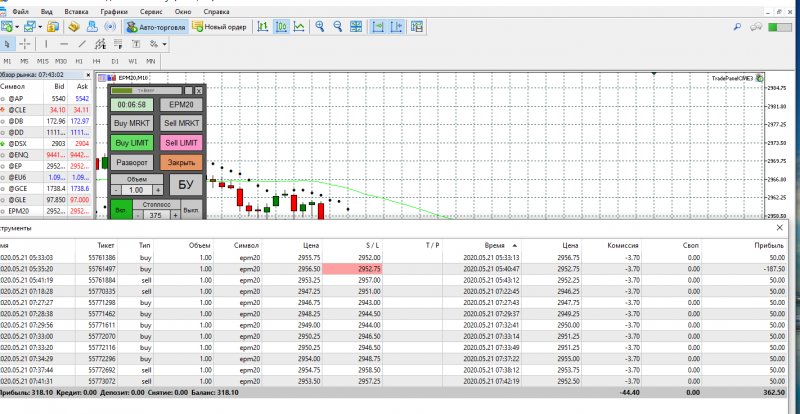Image resolution: width=800 pixels, height=414 pixels.
Task: Enable stop loss with the Вкл. button
Action: coord(121,210)
